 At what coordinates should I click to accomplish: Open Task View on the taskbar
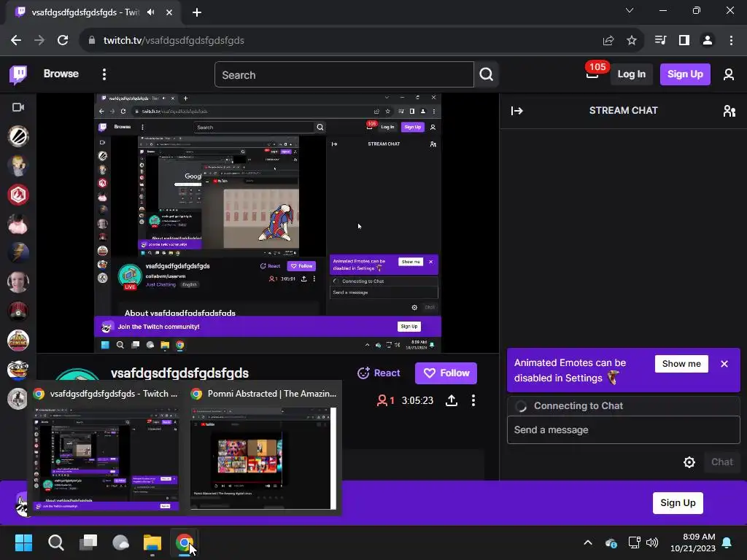pos(88,542)
